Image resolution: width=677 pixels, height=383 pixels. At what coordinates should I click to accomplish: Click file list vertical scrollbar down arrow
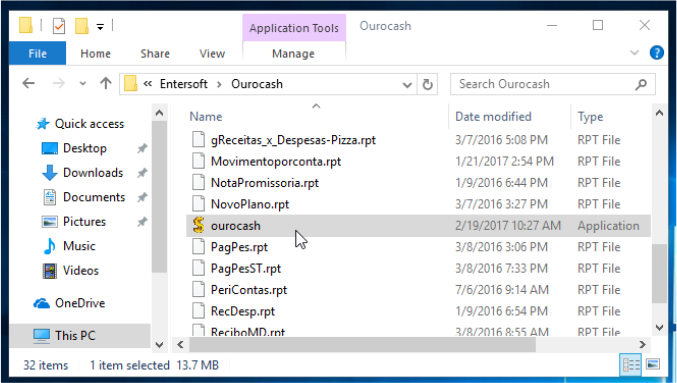(659, 327)
